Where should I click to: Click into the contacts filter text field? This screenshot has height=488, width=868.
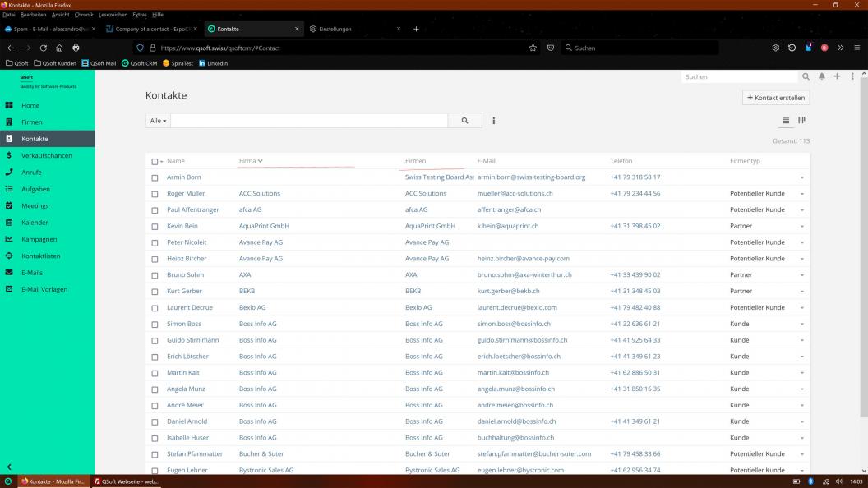(x=309, y=121)
